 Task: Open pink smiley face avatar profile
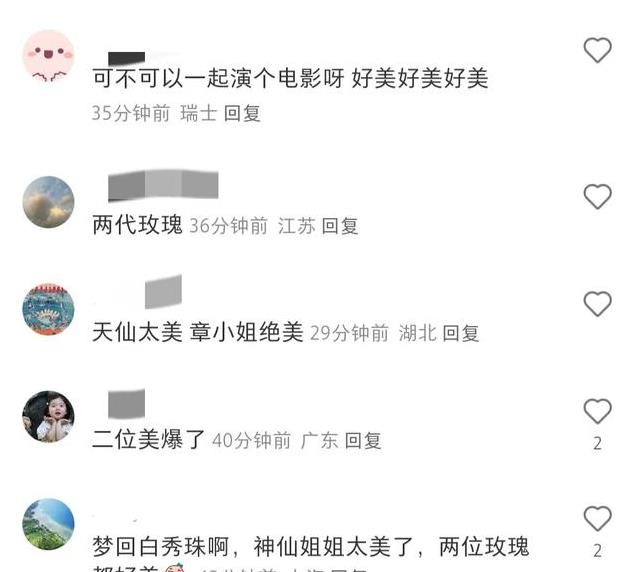[x=48, y=56]
